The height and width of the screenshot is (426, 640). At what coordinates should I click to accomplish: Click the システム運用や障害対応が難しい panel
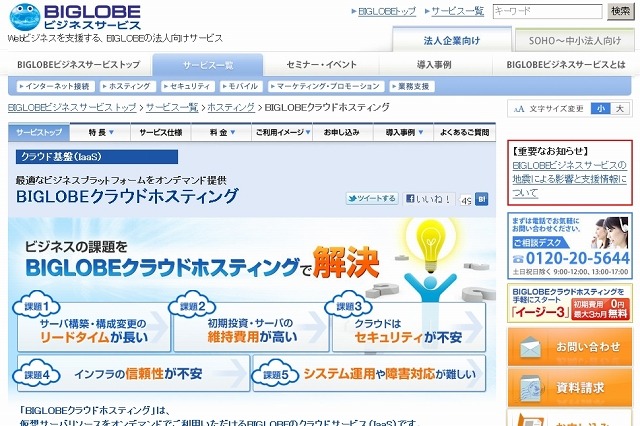click(369, 373)
